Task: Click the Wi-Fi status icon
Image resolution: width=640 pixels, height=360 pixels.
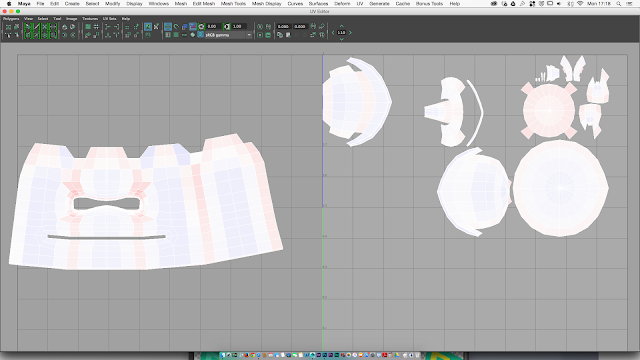Action: [580, 4]
